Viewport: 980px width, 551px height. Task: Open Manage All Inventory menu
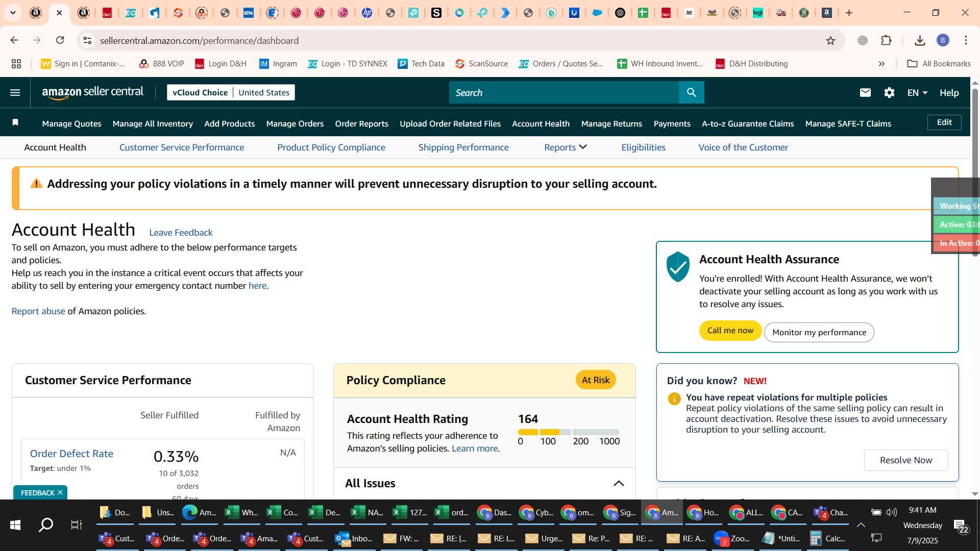(x=153, y=123)
